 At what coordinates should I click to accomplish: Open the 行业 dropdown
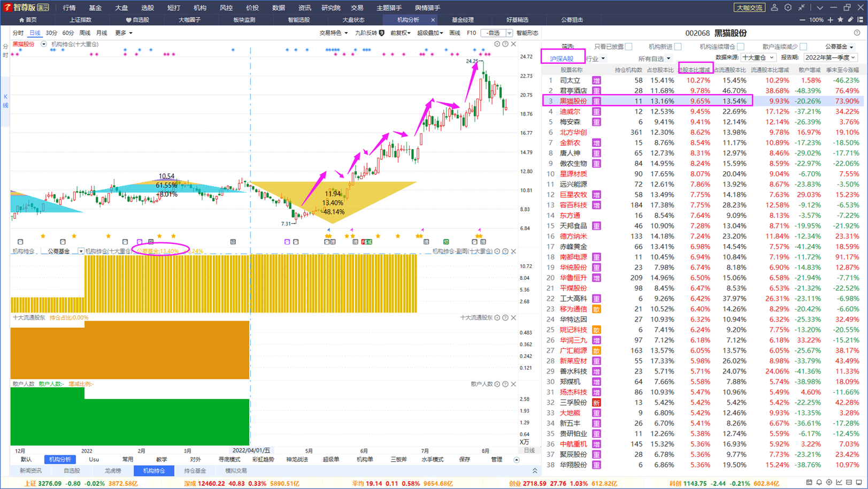595,59
